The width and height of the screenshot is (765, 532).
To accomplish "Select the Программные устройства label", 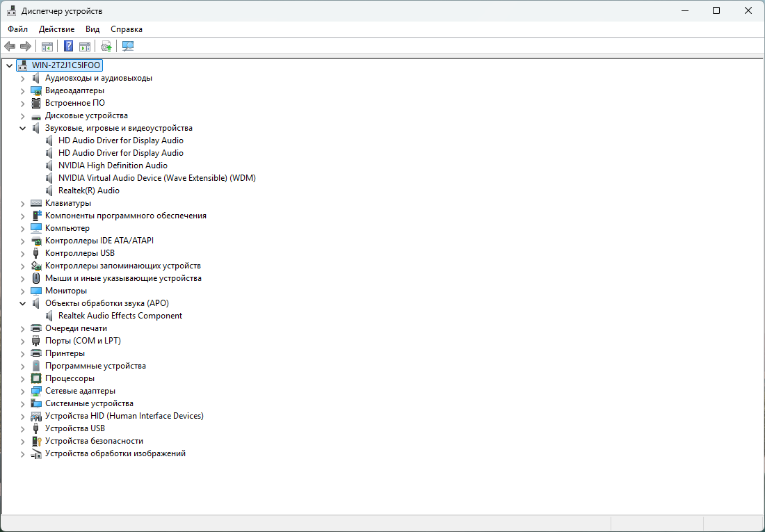I will (x=96, y=366).
